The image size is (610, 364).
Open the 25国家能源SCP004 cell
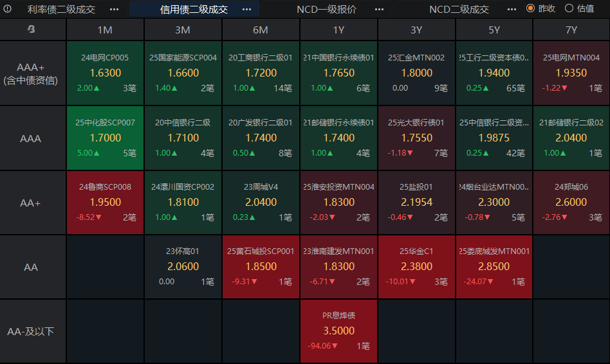pos(183,73)
